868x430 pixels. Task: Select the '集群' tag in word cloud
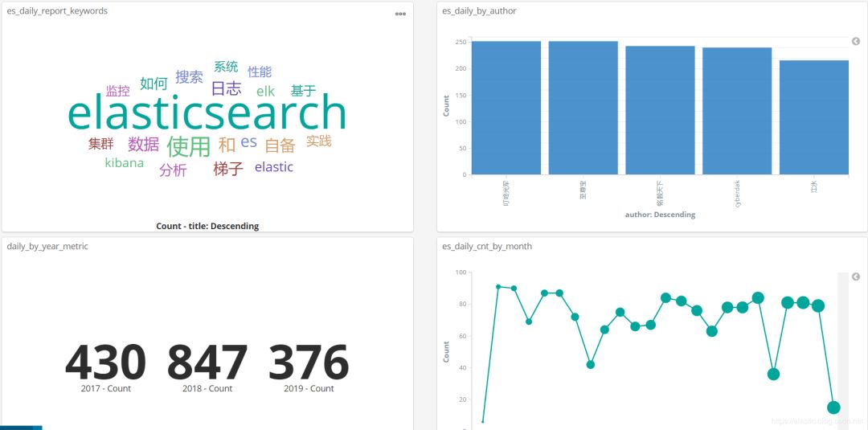(x=100, y=145)
